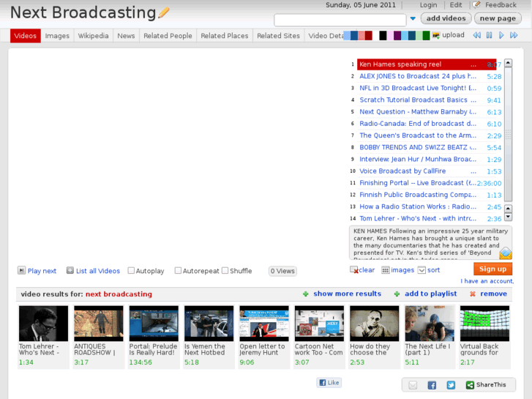Open the search box dropdown arrow
Screen dimensions: 532x399
(413, 19)
